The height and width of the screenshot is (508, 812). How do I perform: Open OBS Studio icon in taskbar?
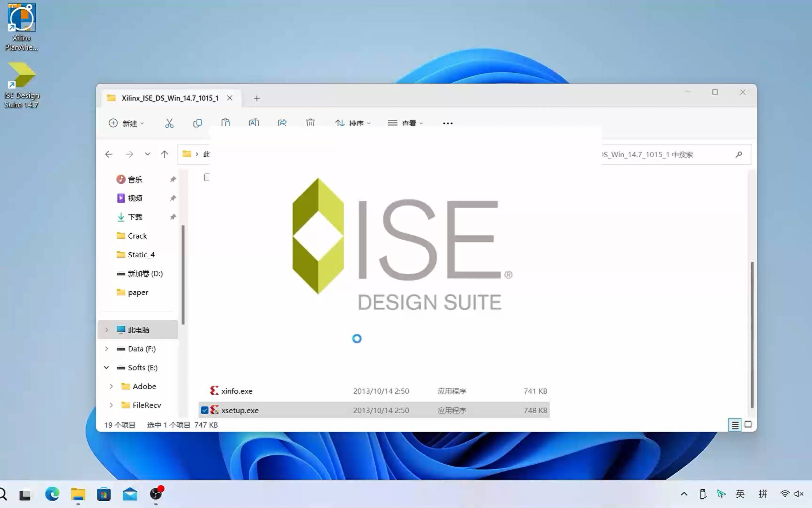click(156, 493)
